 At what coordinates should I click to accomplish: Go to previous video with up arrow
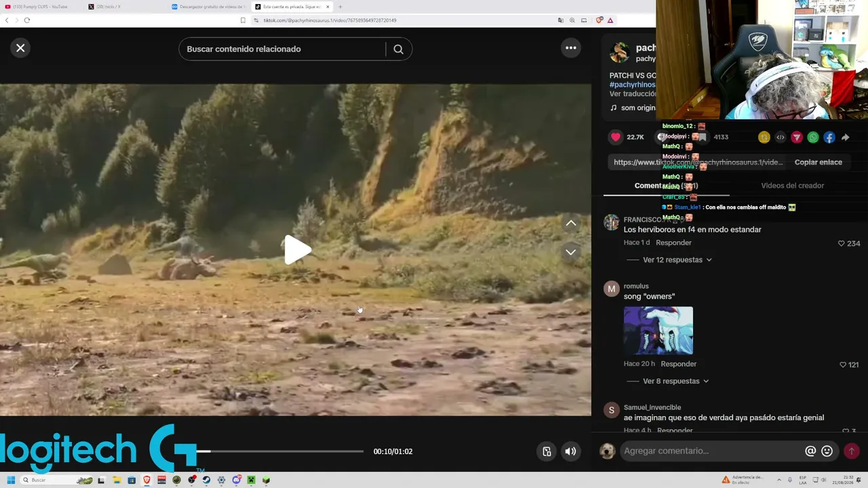click(571, 223)
